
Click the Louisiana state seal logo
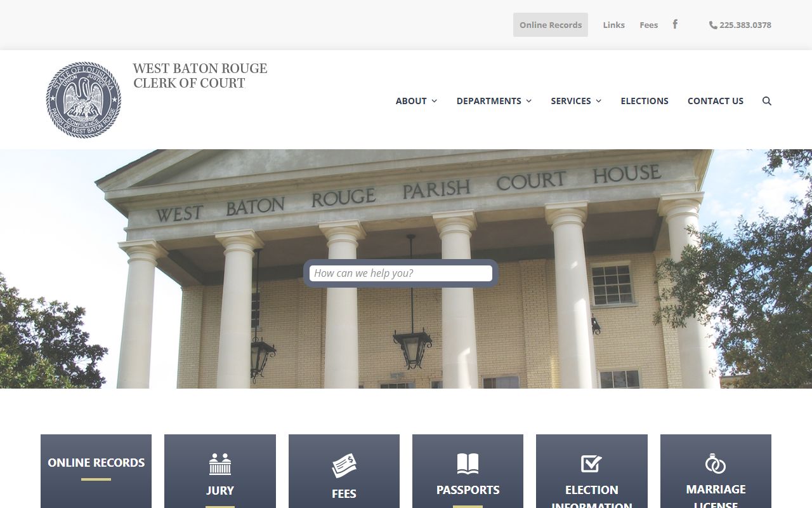click(x=84, y=100)
